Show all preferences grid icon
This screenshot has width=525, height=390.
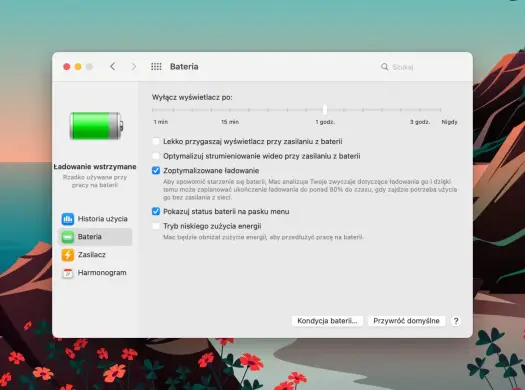[x=156, y=67]
